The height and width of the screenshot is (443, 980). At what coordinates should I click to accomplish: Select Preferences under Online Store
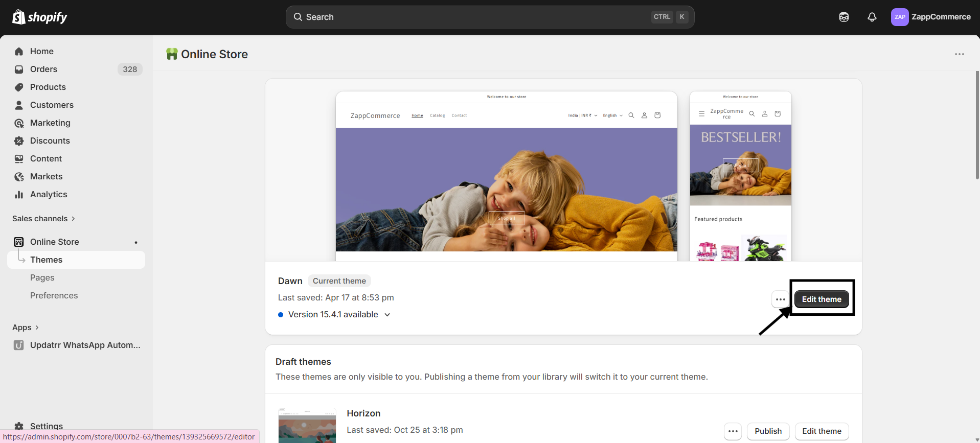[x=54, y=295]
